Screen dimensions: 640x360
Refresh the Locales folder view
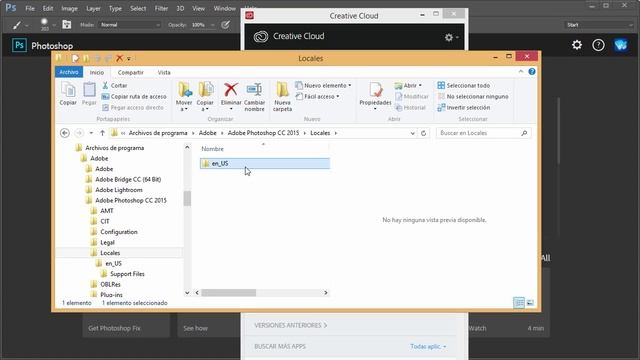[x=423, y=133]
